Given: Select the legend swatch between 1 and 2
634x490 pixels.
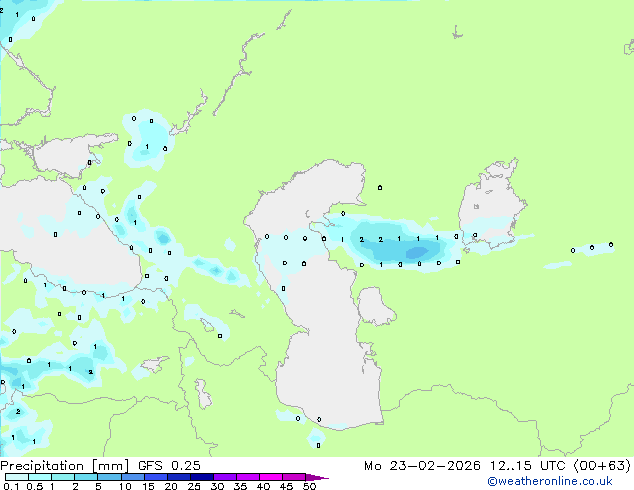Looking at the screenshot, I should [63, 477].
